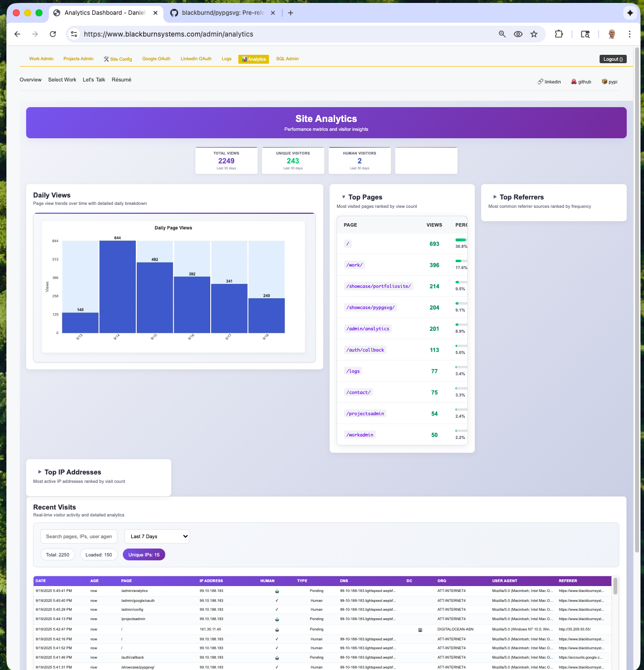Click the zoom magnifier icon in address bar

pos(502,34)
